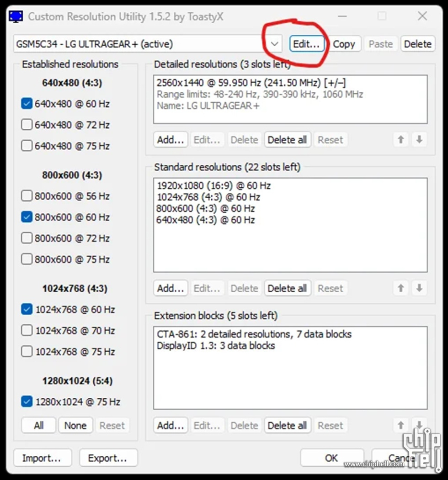Select the CTA-861 extension block entry
This screenshot has width=448, height=480.
point(254,334)
